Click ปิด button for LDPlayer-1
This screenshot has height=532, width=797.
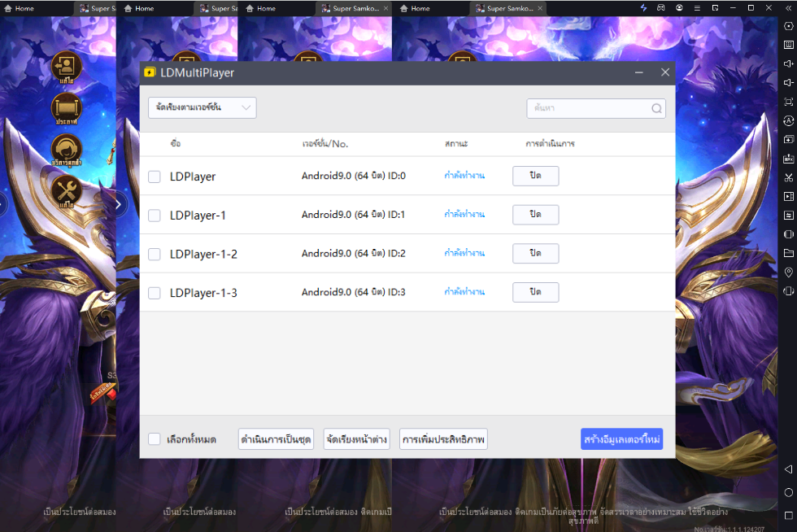click(x=536, y=215)
